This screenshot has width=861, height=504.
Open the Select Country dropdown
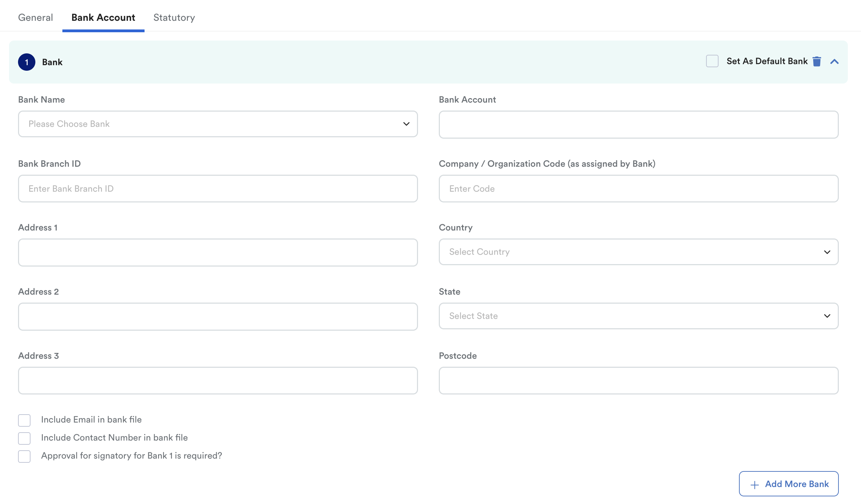tap(638, 252)
